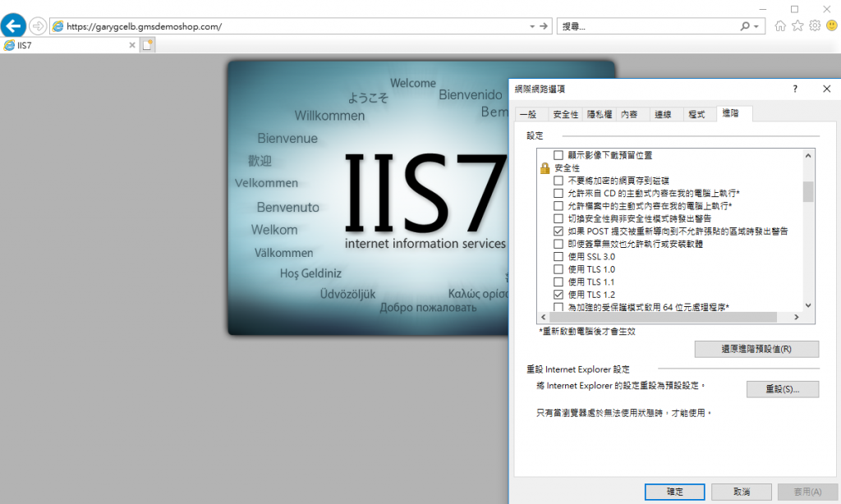Confirm with the 確定 button

[x=675, y=492]
